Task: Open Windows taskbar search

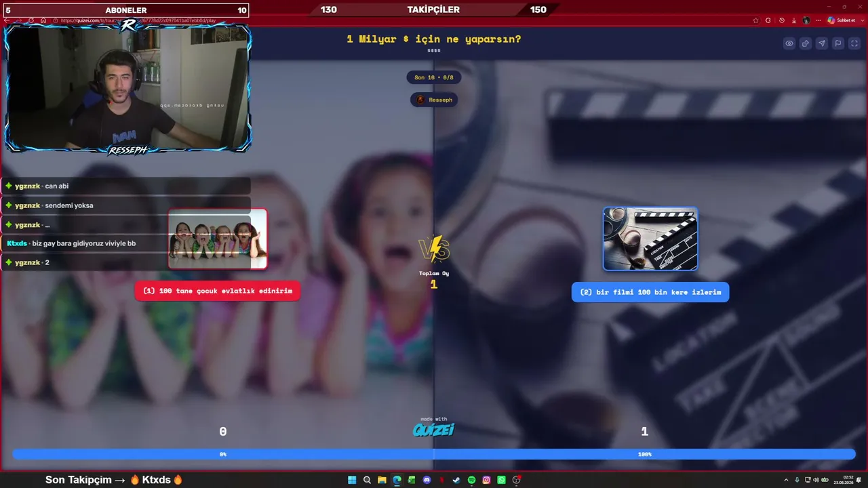Action: pyautogui.click(x=367, y=480)
